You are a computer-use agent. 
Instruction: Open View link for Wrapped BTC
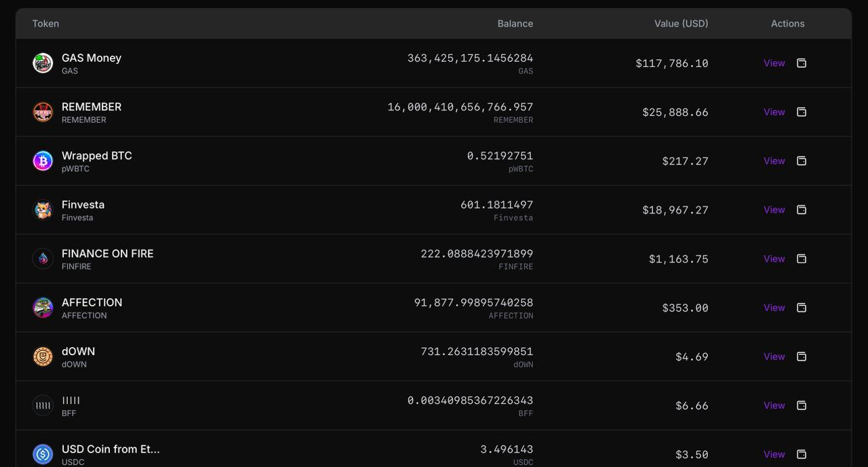pyautogui.click(x=774, y=161)
